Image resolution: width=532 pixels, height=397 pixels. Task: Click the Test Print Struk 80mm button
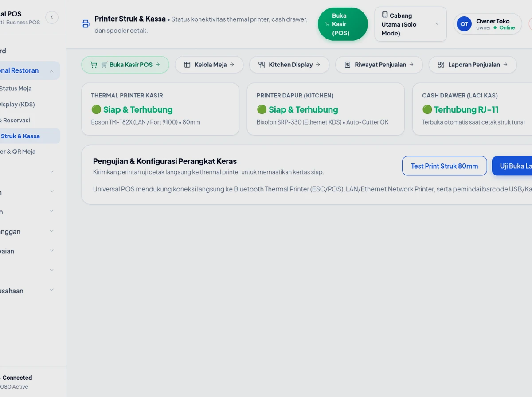click(x=444, y=166)
